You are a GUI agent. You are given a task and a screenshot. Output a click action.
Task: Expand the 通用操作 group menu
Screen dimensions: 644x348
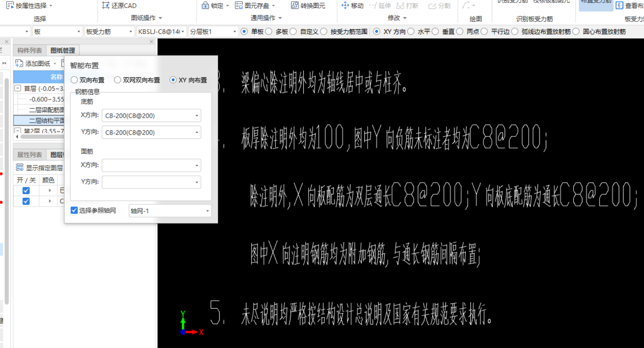(280, 18)
